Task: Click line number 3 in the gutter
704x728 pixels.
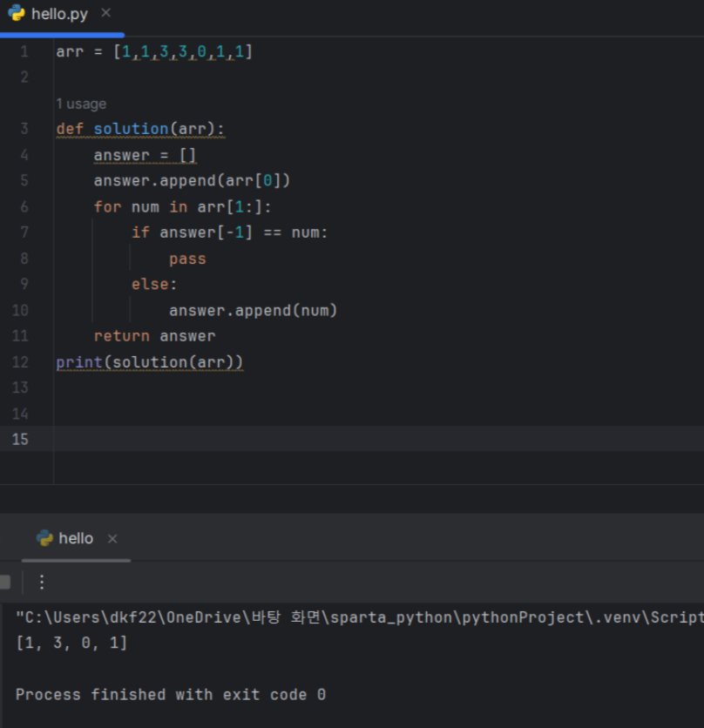Action: click(x=24, y=129)
